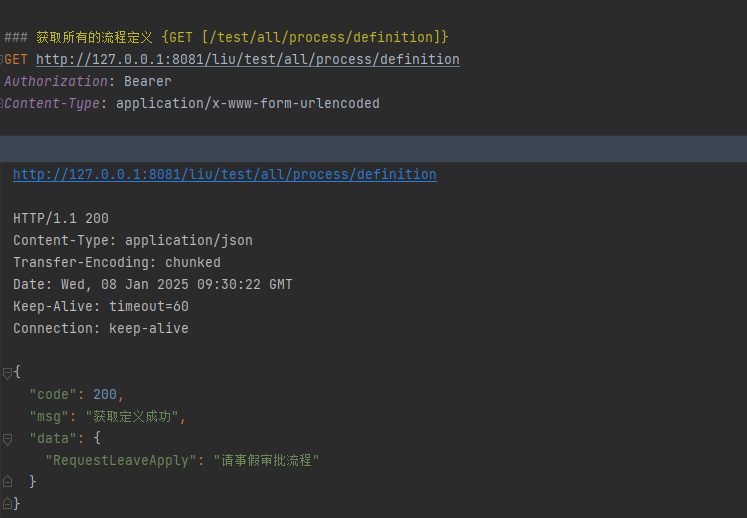The width and height of the screenshot is (747, 518).
Task: Click fold end marker at final closing brace
Action: (7, 504)
